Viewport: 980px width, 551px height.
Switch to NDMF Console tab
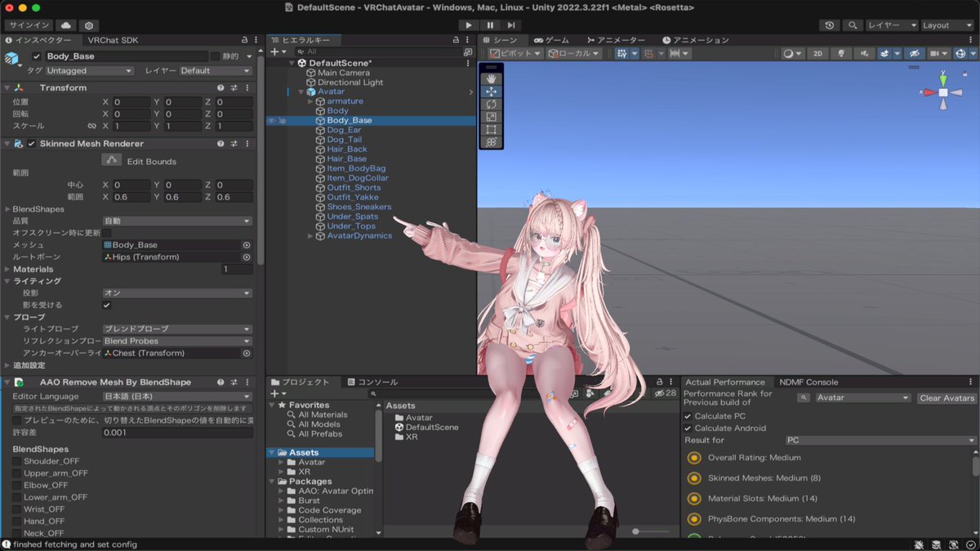click(808, 382)
